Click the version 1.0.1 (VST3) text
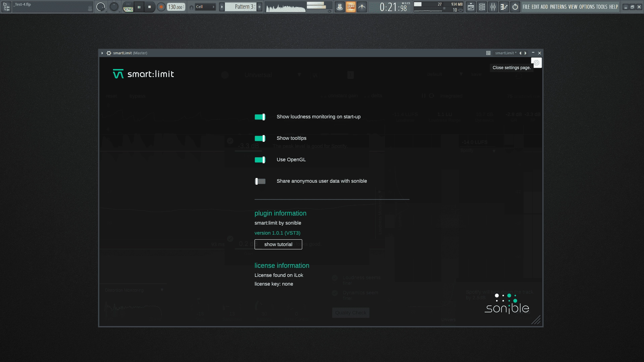 pyautogui.click(x=277, y=233)
